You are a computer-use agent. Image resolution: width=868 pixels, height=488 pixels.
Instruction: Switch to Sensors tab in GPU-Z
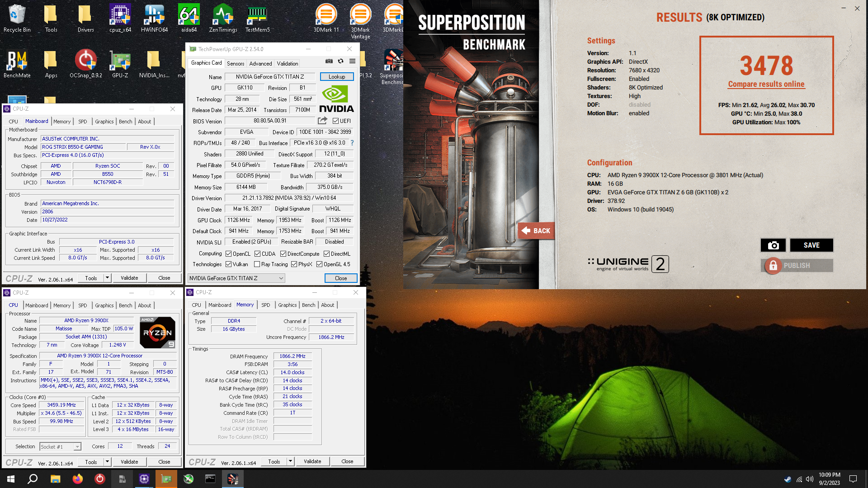click(236, 64)
